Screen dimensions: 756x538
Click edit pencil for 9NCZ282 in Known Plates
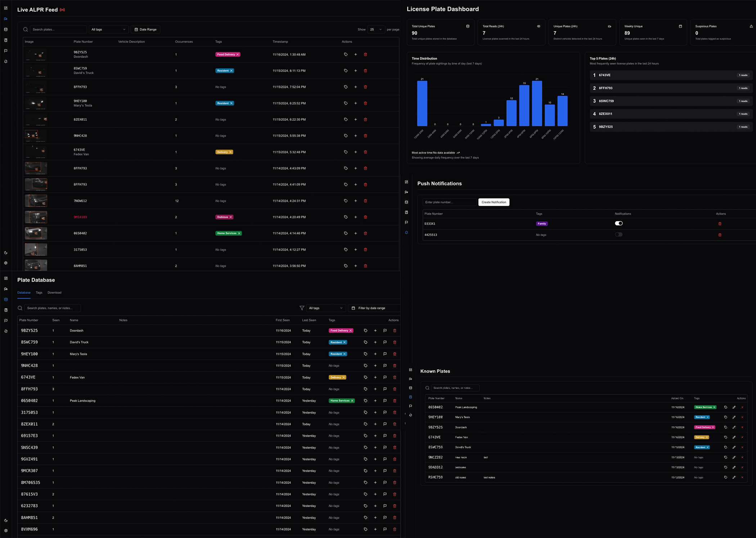(x=734, y=457)
